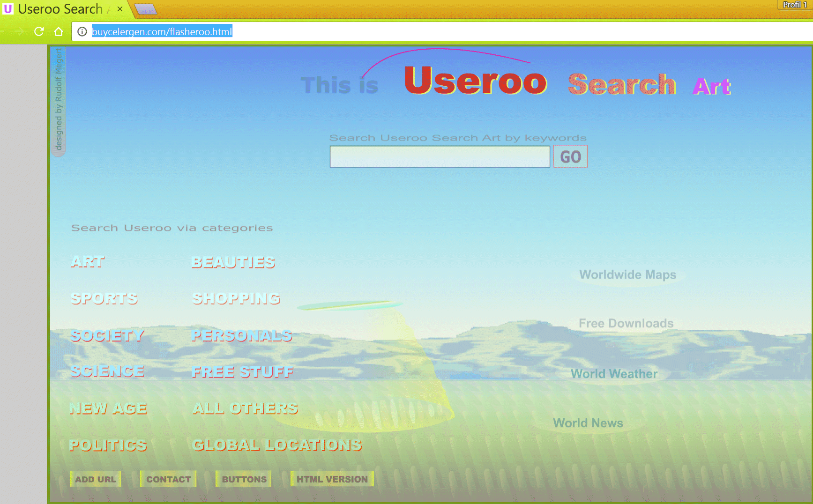Click the keyword search input field
The width and height of the screenshot is (813, 504).
pos(440,156)
